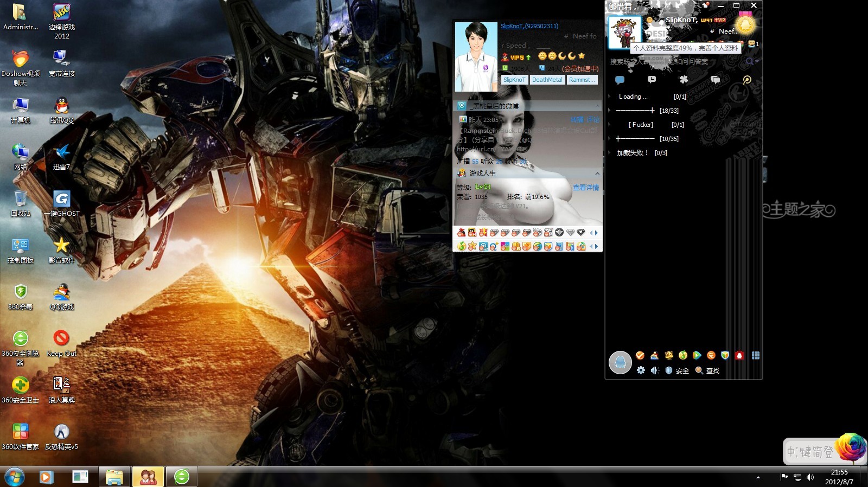Open the file explorer taskbar button
The image size is (868, 487).
click(114, 477)
